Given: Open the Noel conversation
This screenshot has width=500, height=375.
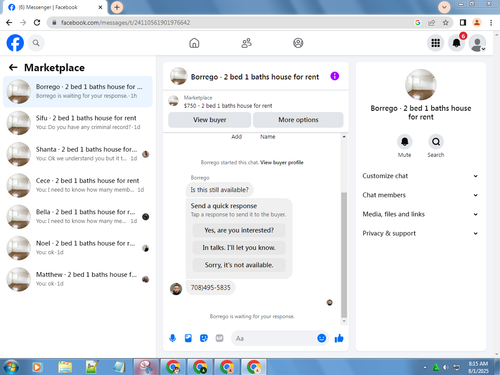Looking at the screenshot, I should point(78,248).
